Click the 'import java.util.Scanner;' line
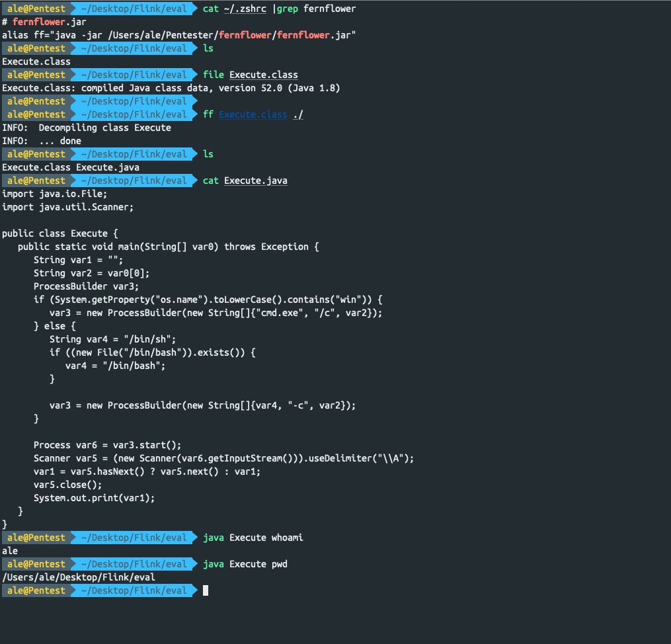671x644 pixels. coord(67,207)
